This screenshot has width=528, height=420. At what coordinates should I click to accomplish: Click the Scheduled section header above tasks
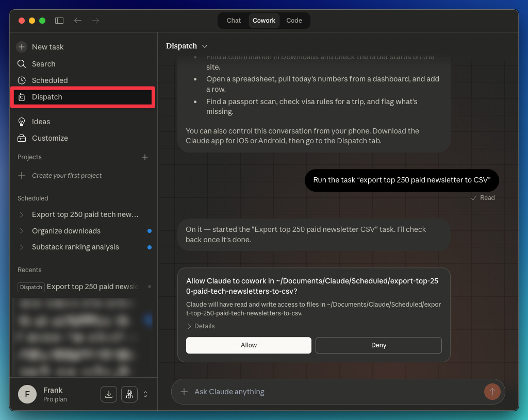[32, 198]
